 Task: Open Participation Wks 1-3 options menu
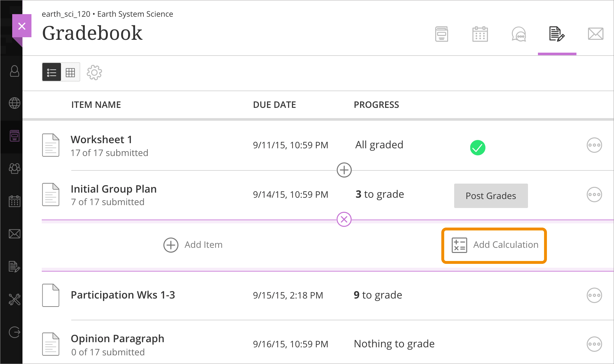coord(594,295)
